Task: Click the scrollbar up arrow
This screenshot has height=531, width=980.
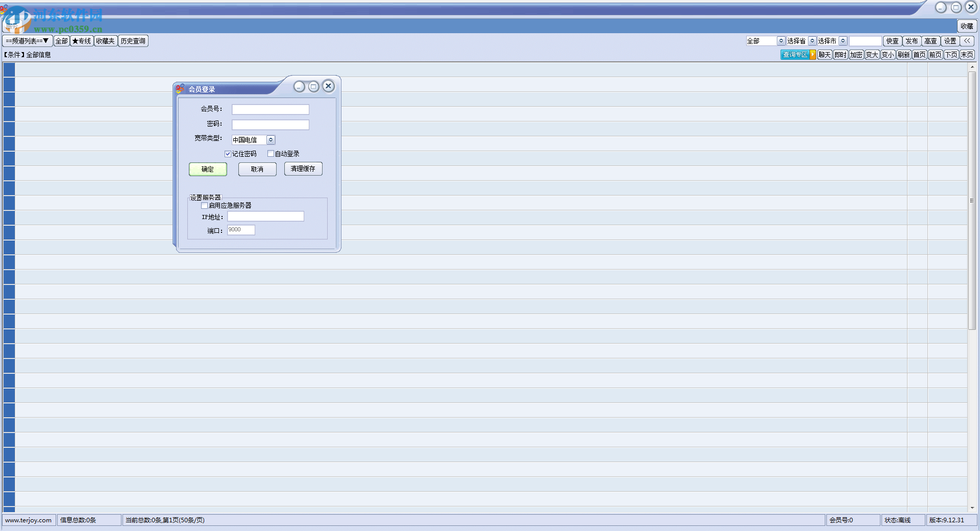Action: pyautogui.click(x=972, y=67)
